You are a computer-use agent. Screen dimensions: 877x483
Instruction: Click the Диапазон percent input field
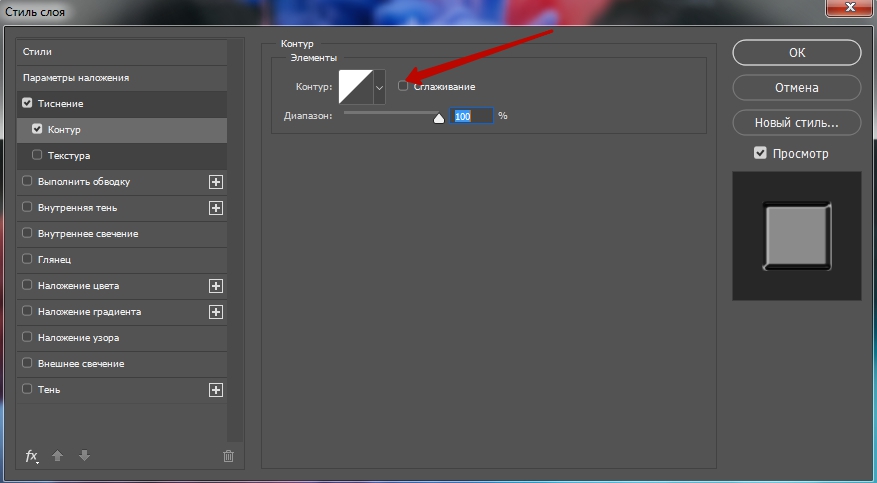coord(471,116)
